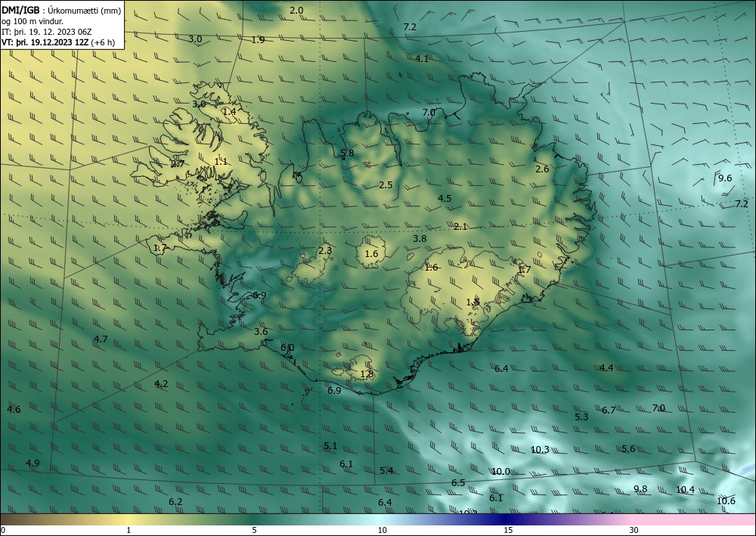Click the 6.2 value label
The height and width of the screenshot is (536, 756).
click(x=175, y=502)
